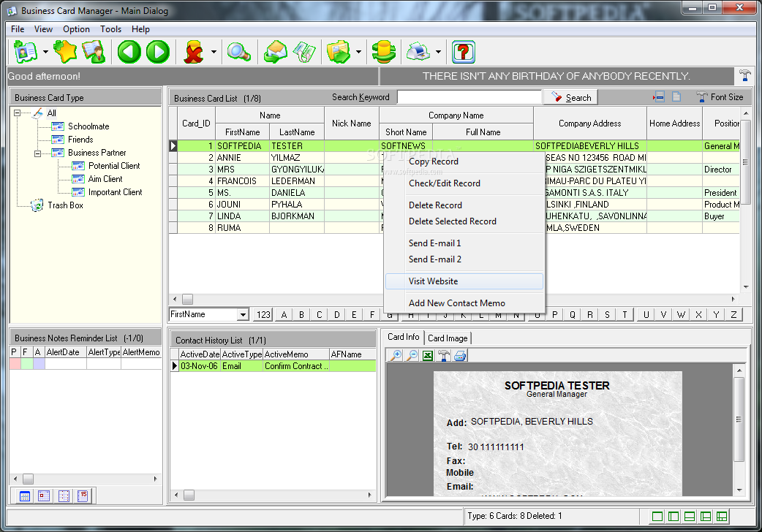Click the envelope send e-mail toolbar icon
The image size is (762, 532).
coord(276,51)
